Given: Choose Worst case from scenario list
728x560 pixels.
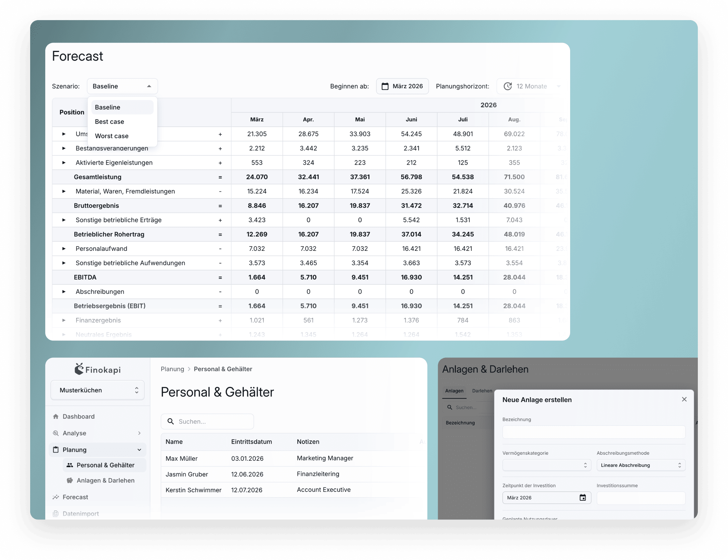Looking at the screenshot, I should tap(112, 136).
